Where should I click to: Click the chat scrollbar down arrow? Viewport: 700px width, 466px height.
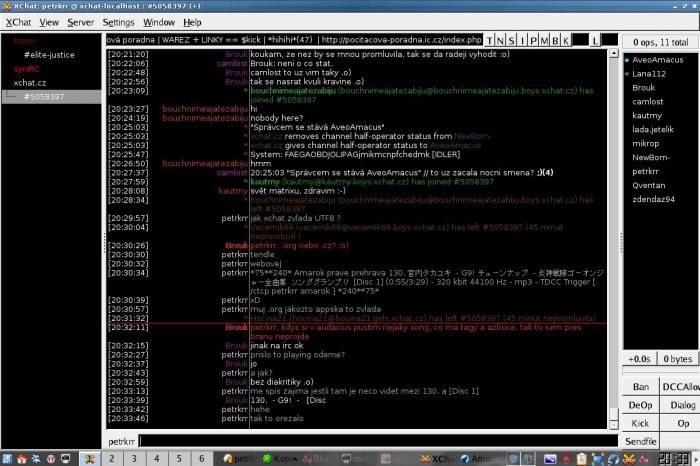pos(614,425)
